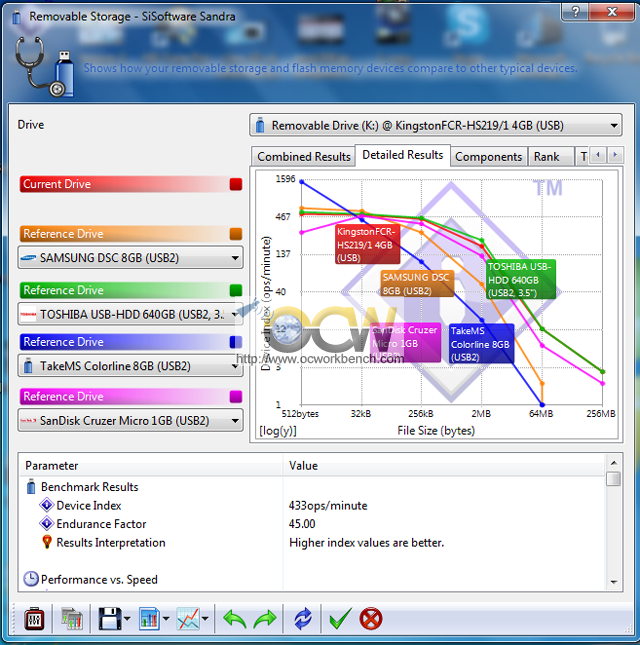640x645 pixels.
Task: Close the Sandra window with X button
Action: point(611,12)
